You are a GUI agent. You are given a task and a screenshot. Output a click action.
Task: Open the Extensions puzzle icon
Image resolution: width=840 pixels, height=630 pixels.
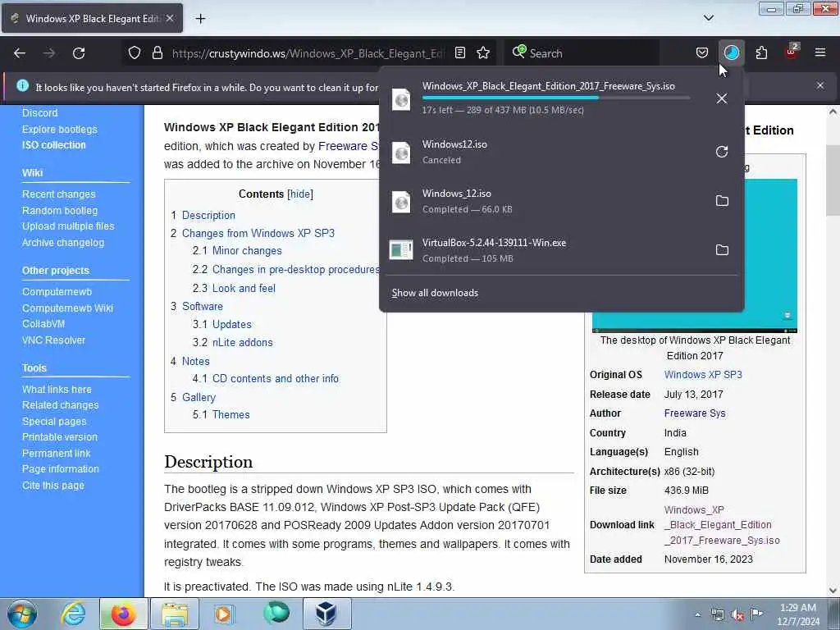click(x=761, y=53)
